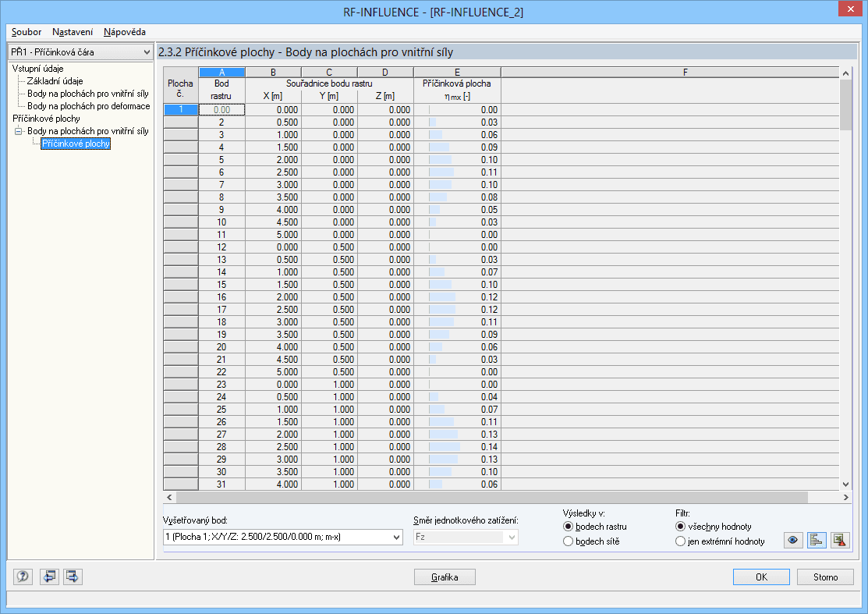Click grid point cell '31'
Screen dimensions: 868x614
(x=221, y=484)
